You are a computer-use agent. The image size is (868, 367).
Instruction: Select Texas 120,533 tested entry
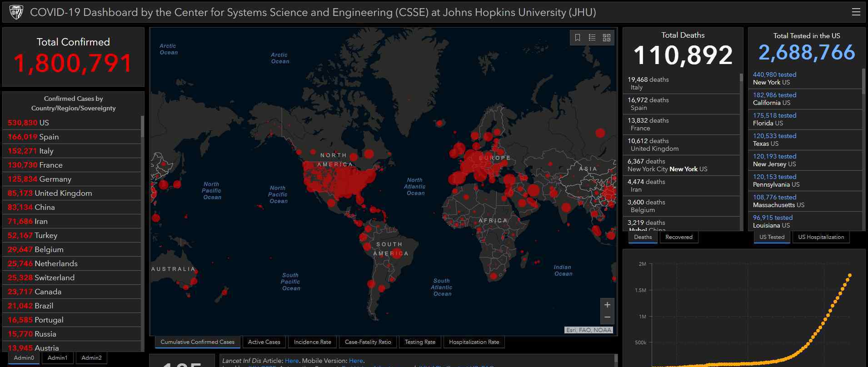click(805, 140)
